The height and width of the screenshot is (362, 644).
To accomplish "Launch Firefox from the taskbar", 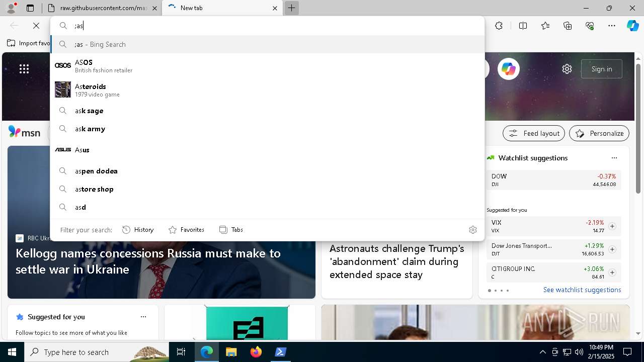I will [x=256, y=352].
